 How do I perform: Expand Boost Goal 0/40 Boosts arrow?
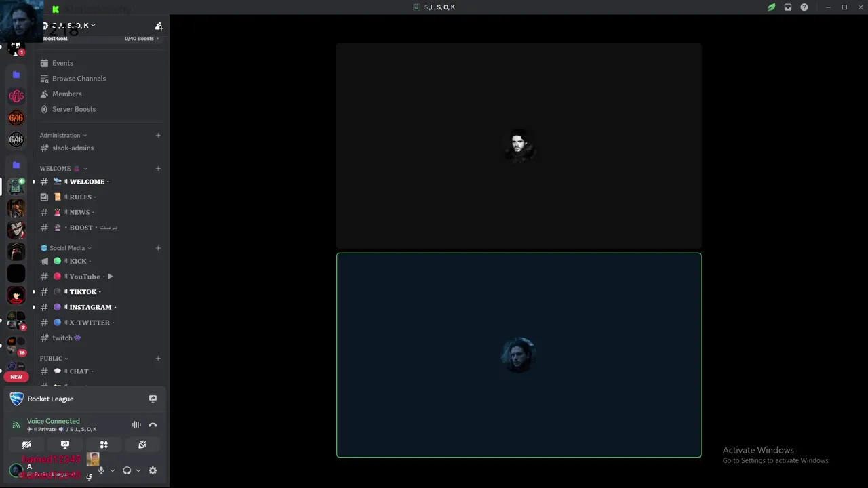click(x=157, y=39)
